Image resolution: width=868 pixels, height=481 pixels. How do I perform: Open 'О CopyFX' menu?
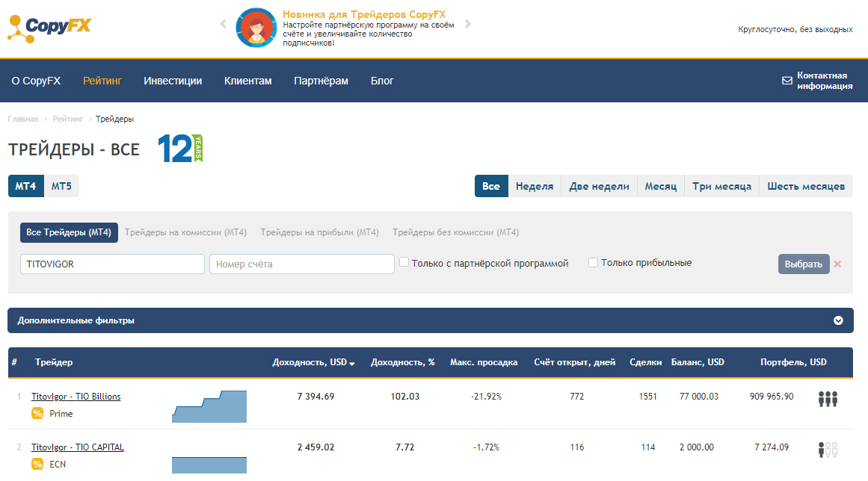36,81
